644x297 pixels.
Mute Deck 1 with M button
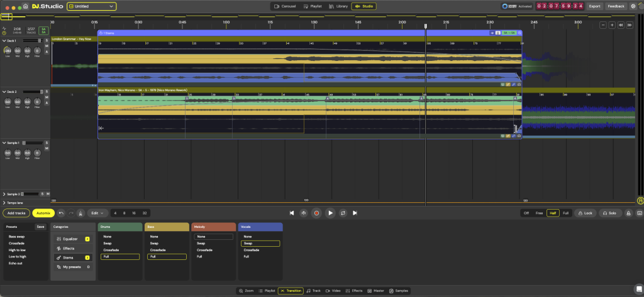coord(47,46)
